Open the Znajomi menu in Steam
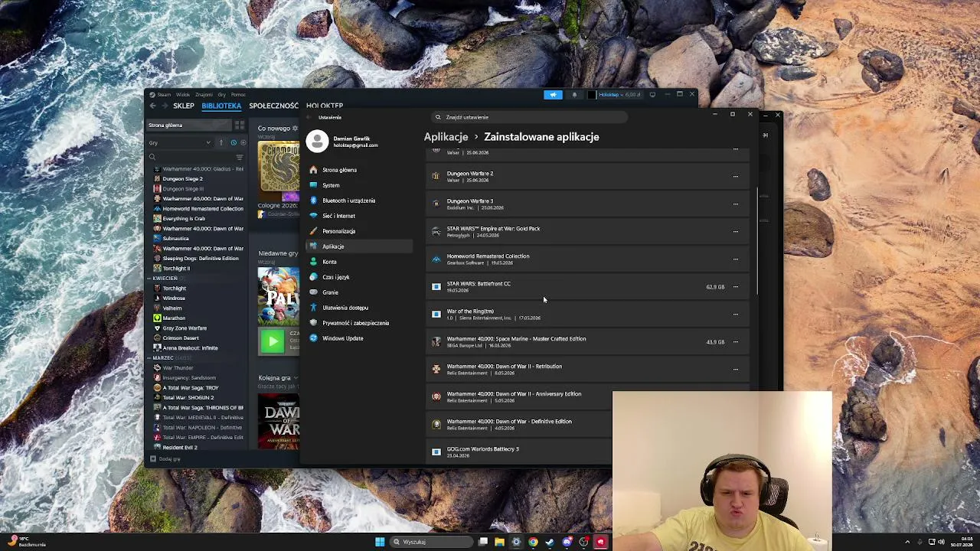 point(204,95)
